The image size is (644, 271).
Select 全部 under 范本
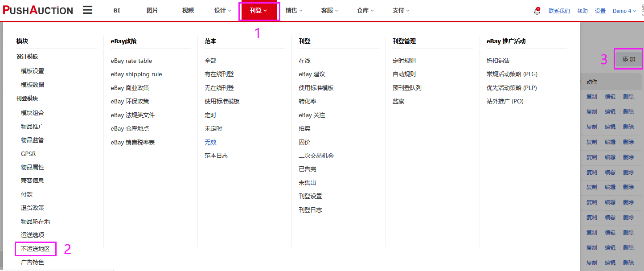[210, 61]
